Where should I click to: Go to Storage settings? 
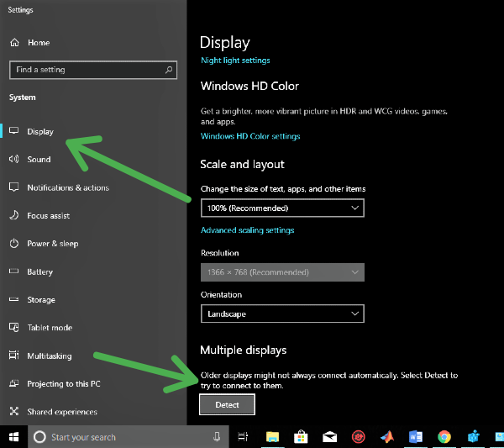coord(41,300)
